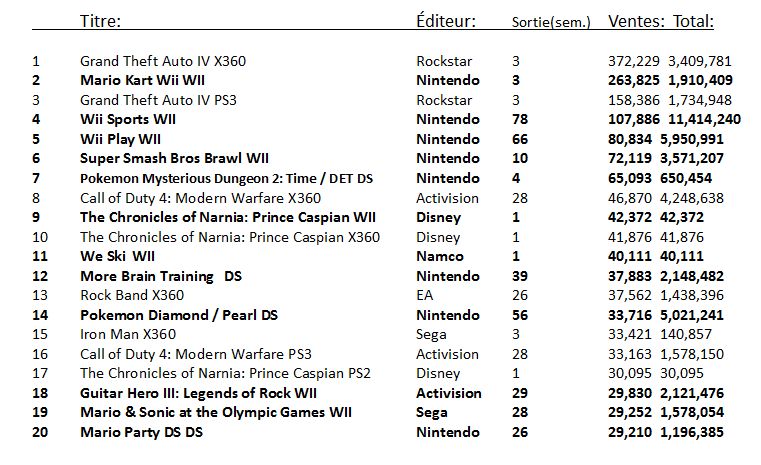Select Mario Kart Wii WII title
761x465 pixels.
142,80
